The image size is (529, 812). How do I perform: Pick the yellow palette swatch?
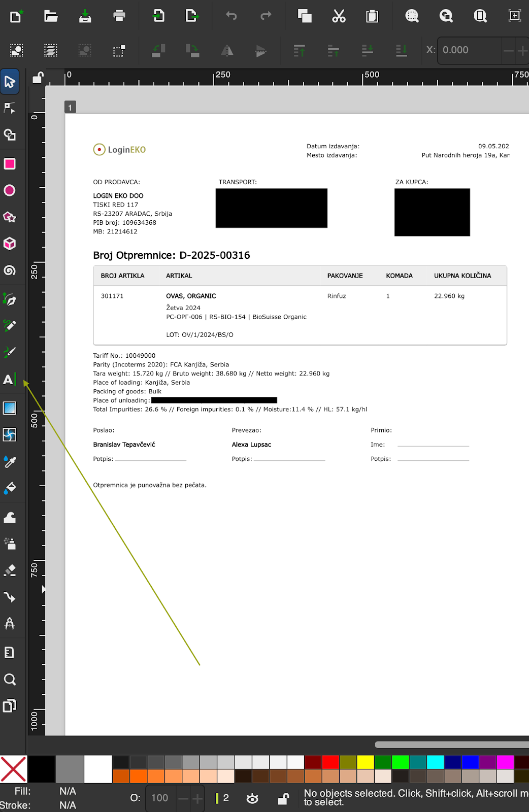pos(365,762)
